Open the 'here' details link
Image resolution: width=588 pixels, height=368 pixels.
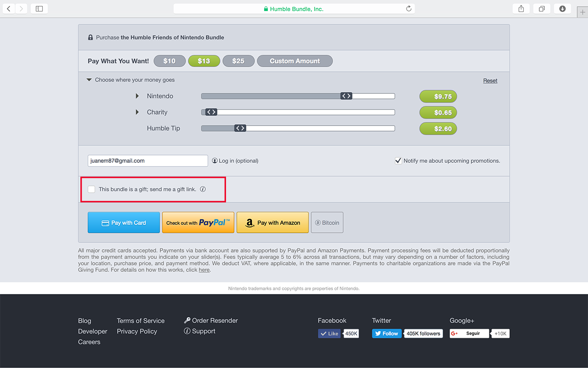[204, 270]
